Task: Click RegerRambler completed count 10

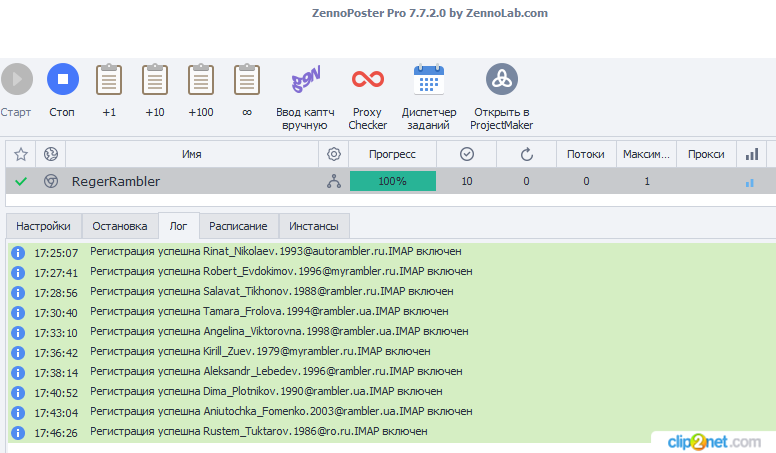Action: tap(467, 182)
